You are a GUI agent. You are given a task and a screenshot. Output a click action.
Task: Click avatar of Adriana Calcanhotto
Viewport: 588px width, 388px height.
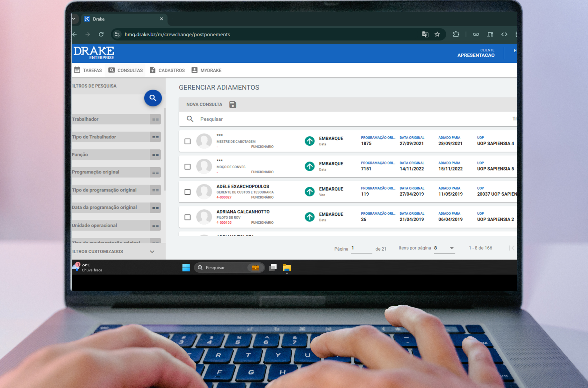tap(204, 217)
